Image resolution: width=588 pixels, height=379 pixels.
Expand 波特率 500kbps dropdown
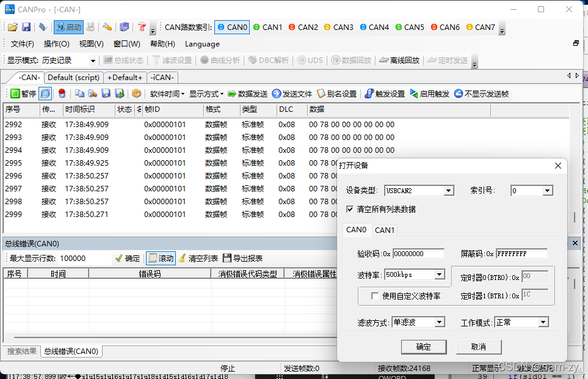click(440, 274)
